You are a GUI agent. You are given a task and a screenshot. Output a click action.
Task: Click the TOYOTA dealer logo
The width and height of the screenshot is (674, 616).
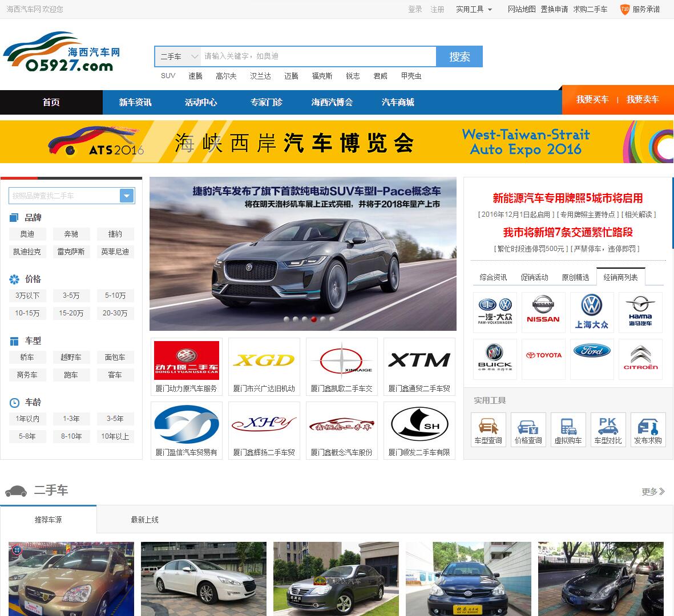(543, 359)
